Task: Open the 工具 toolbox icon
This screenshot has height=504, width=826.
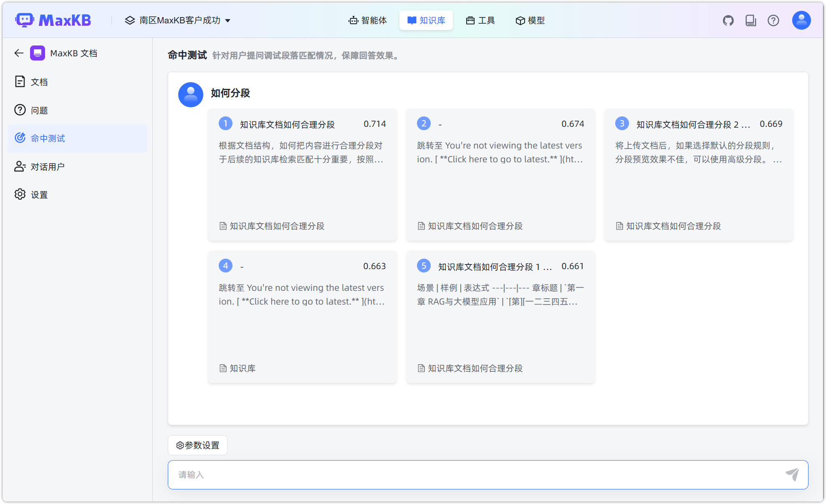Action: coord(471,20)
